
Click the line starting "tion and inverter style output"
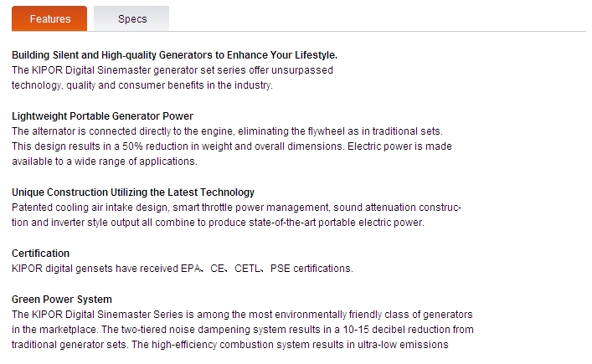point(218,223)
